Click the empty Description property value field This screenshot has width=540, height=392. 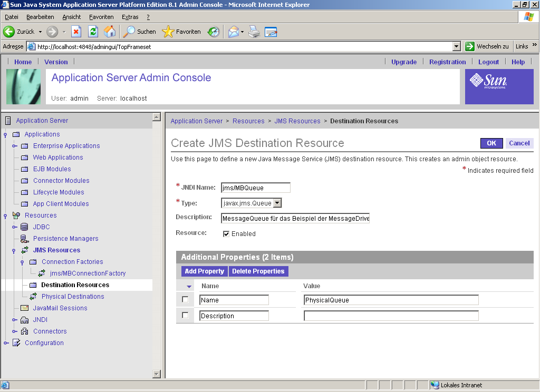(391, 316)
